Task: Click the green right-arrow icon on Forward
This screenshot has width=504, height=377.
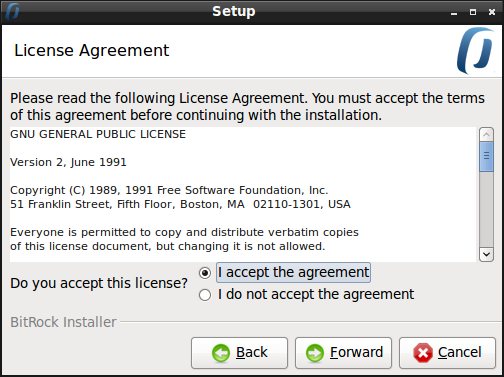Action: pyautogui.click(x=315, y=353)
